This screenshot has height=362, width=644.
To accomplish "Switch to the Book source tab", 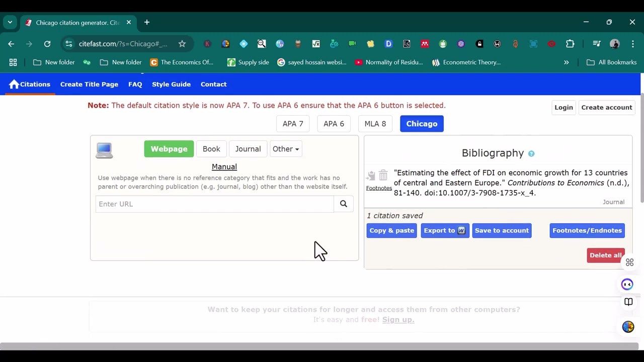I will click(x=211, y=149).
